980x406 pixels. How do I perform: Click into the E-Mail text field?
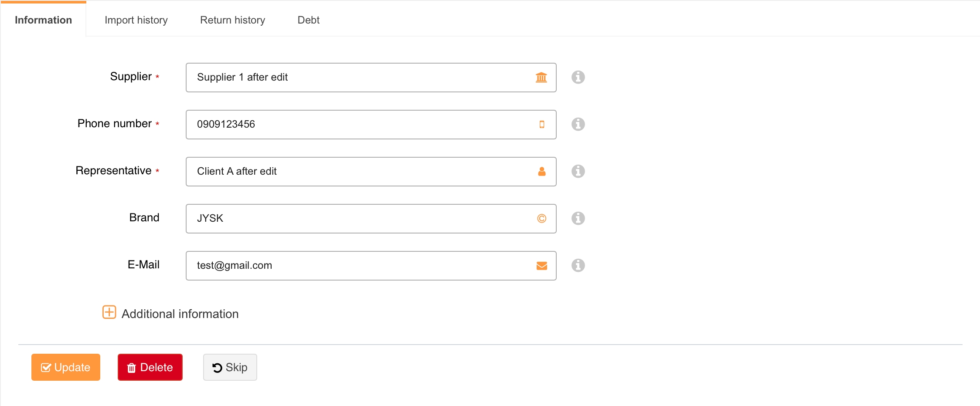pyautogui.click(x=357, y=266)
